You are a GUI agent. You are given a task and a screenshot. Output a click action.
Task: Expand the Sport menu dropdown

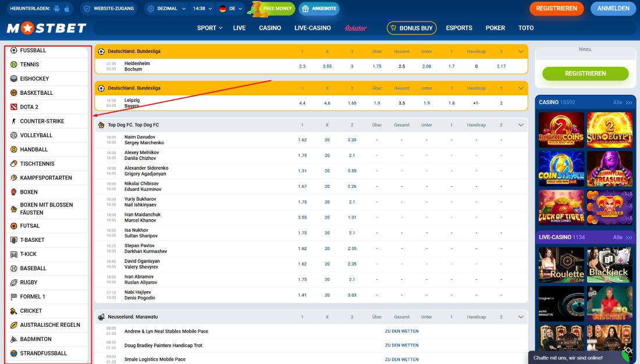[x=209, y=28]
